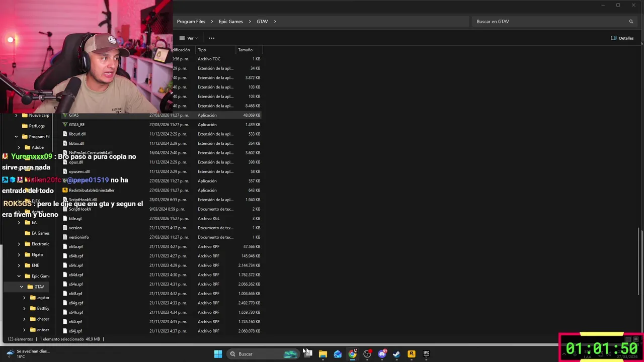
Task: Expand the chaosr subfolder in tree
Action: (25, 319)
